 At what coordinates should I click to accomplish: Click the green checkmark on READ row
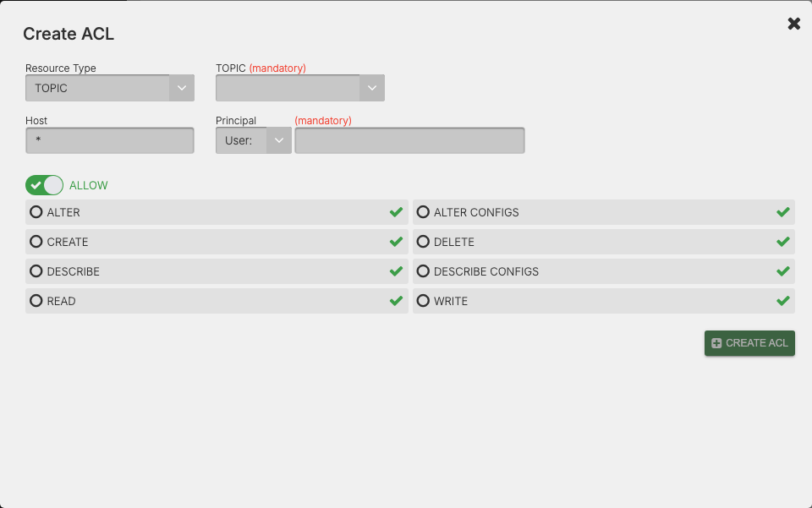point(396,301)
